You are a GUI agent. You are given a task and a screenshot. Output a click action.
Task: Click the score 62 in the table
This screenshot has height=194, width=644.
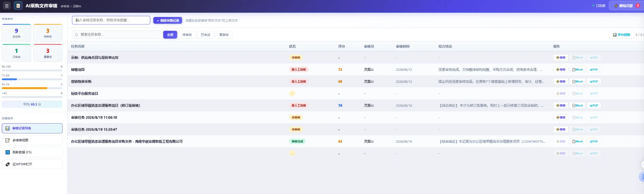(x=340, y=142)
